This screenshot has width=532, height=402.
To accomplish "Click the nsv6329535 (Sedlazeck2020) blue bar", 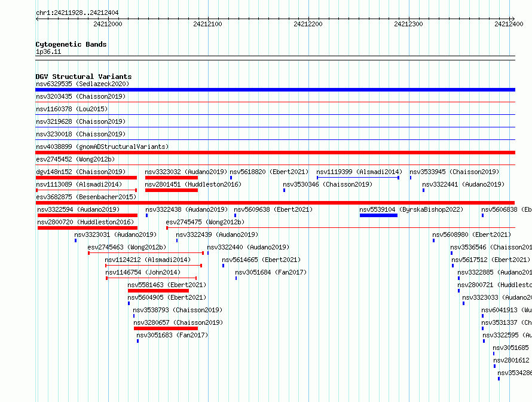I will [x=275, y=90].
